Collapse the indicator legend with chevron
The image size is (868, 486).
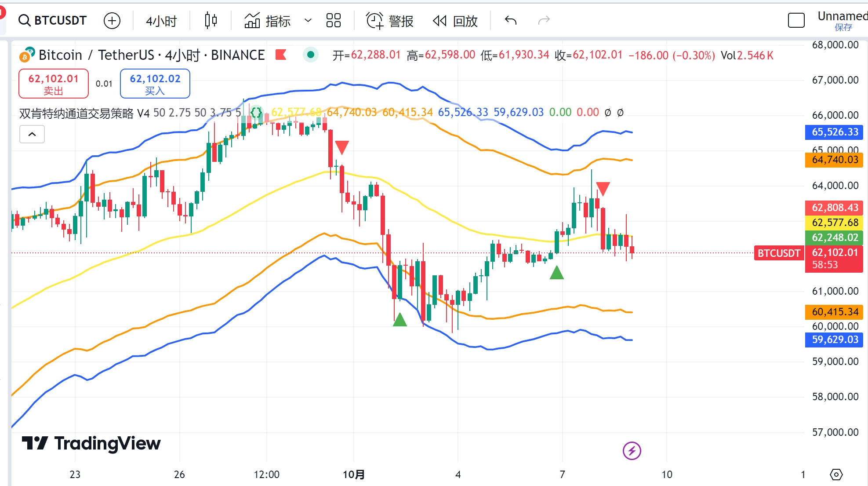pyautogui.click(x=32, y=134)
